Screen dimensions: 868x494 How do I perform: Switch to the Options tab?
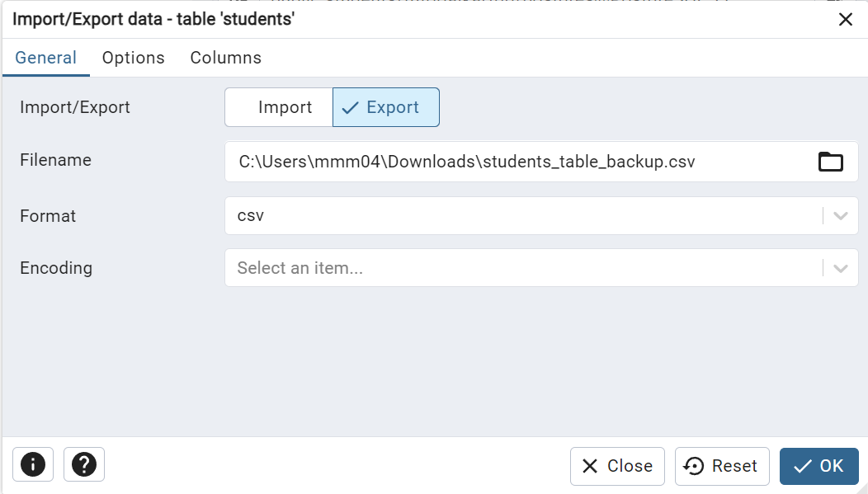(133, 58)
